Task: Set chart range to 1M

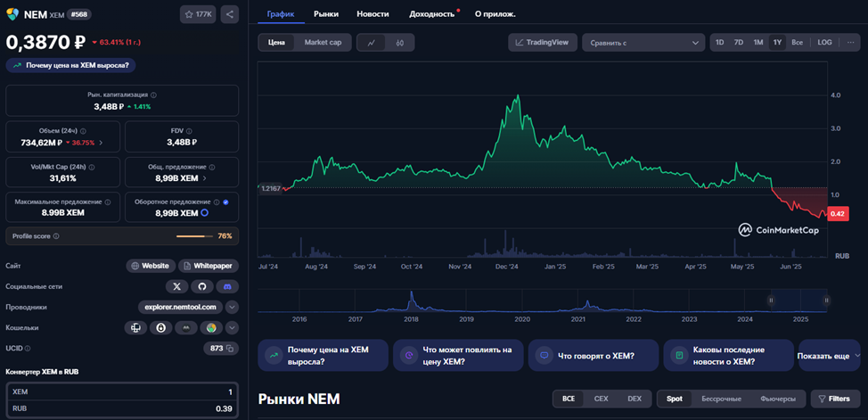Action: (757, 43)
